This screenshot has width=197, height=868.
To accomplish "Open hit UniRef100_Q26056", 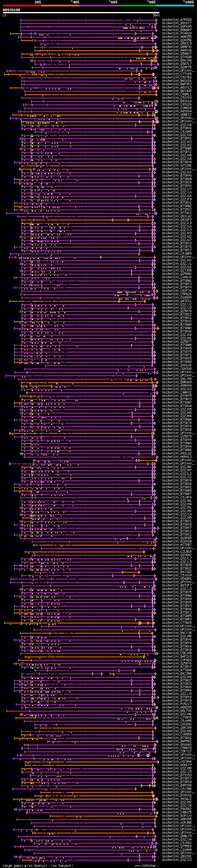I will (x=177, y=40).
